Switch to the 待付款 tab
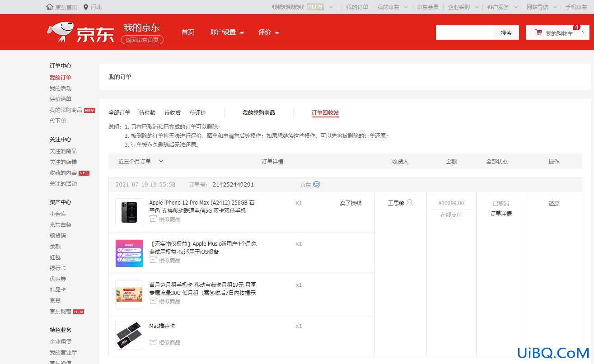The height and width of the screenshot is (364, 594). (147, 112)
